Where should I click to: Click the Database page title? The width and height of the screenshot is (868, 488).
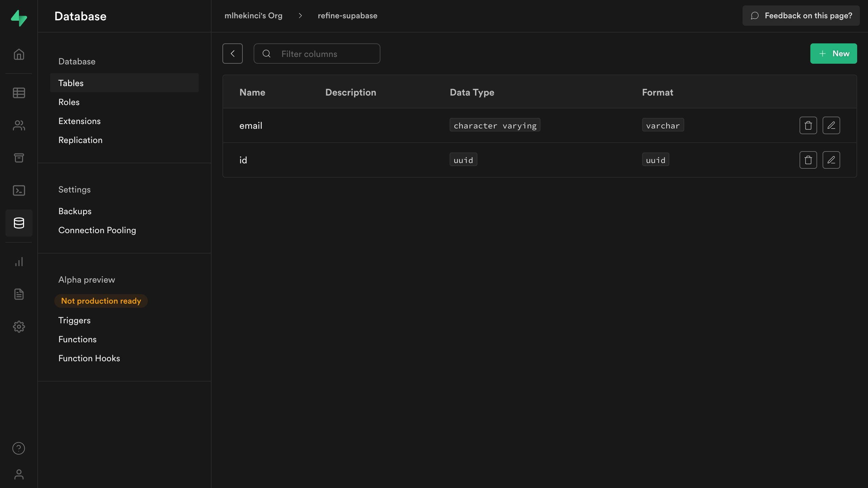(80, 16)
